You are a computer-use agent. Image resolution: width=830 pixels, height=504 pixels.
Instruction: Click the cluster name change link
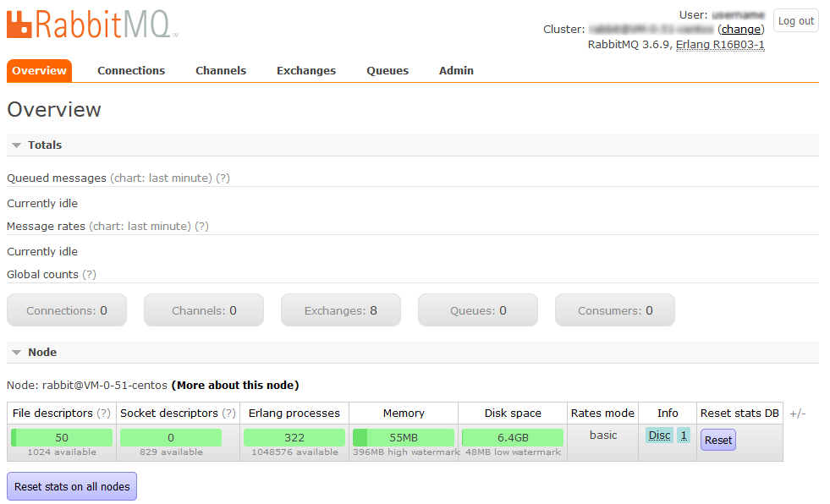click(741, 30)
